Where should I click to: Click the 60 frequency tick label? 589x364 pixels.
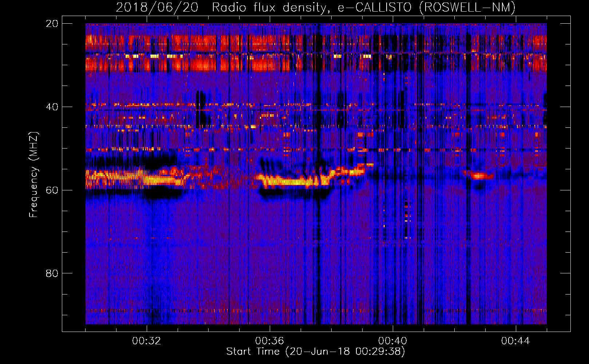(52, 190)
